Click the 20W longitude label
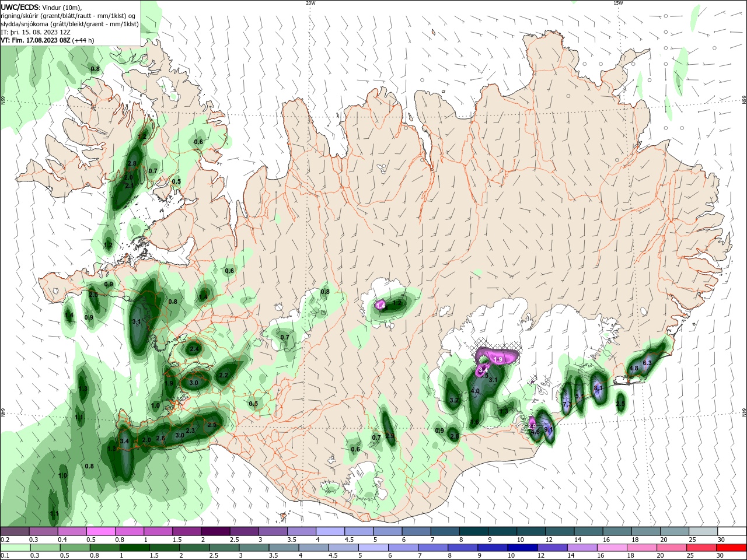 [310, 3]
